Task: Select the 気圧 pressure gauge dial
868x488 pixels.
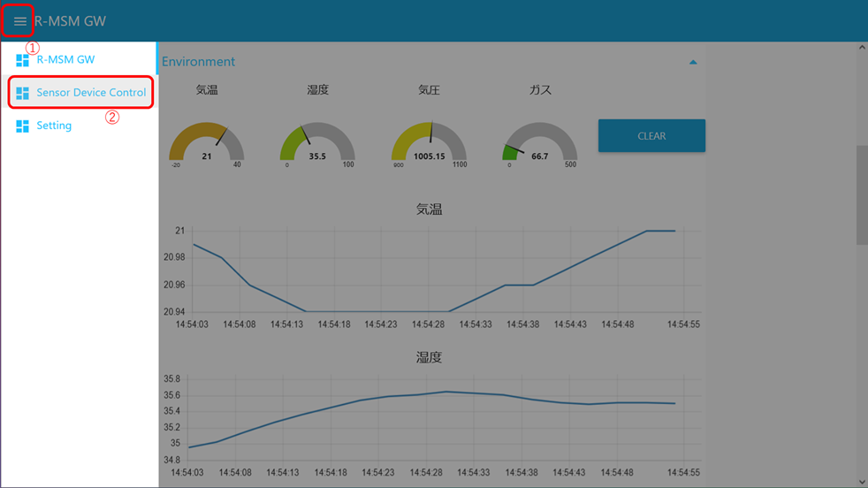Action: click(x=429, y=142)
